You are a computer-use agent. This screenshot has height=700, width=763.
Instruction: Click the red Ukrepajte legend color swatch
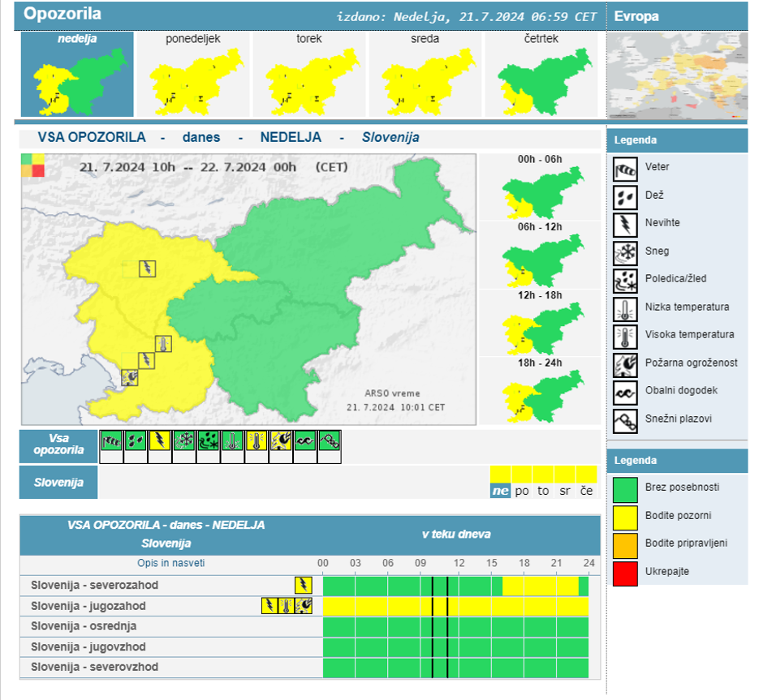click(625, 571)
